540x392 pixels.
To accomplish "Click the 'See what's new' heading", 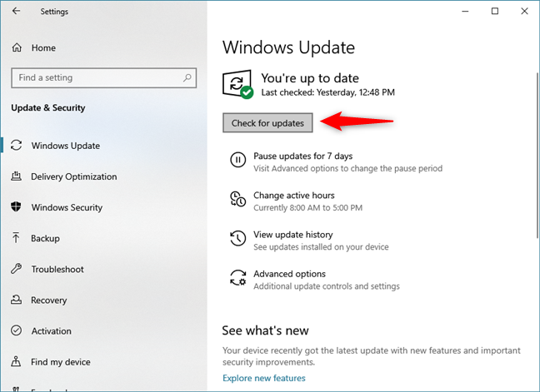I will (x=265, y=330).
